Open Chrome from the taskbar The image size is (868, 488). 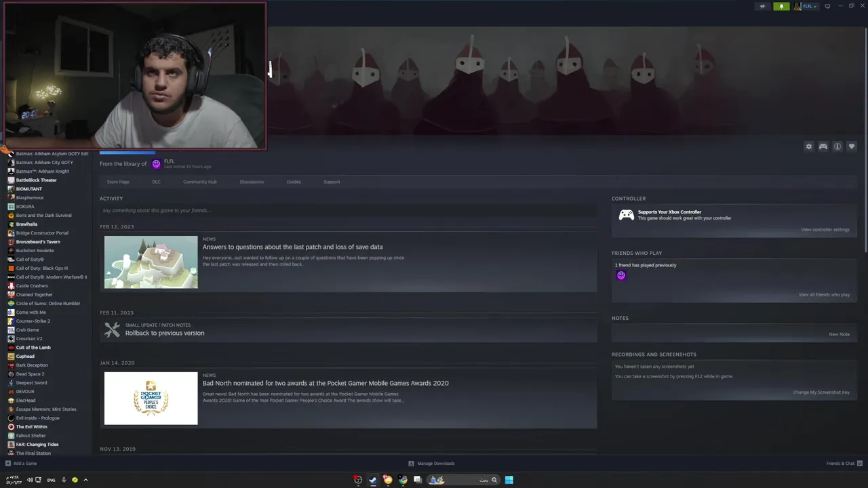(x=403, y=480)
